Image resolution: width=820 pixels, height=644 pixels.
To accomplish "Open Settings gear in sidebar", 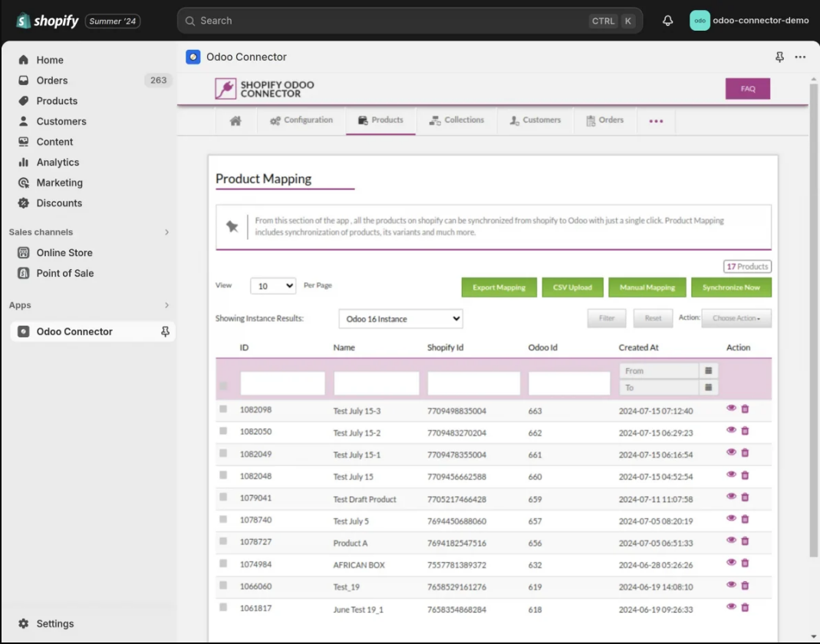I will click(x=24, y=623).
